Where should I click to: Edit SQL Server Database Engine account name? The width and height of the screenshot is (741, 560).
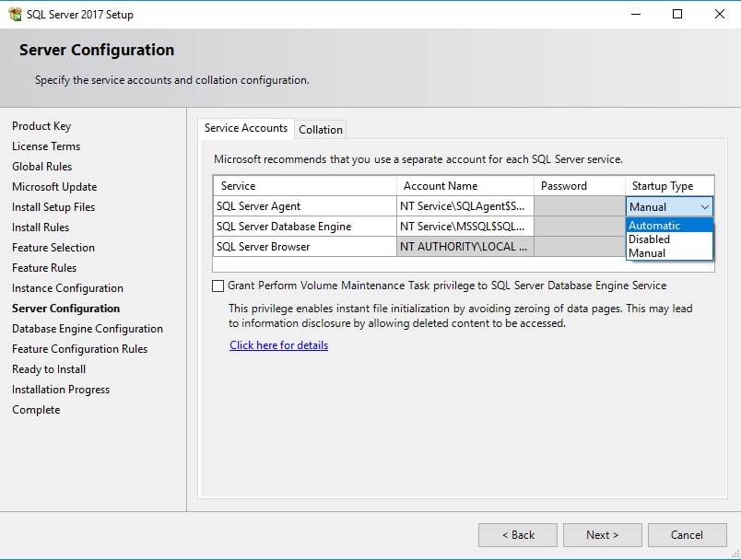coord(465,227)
